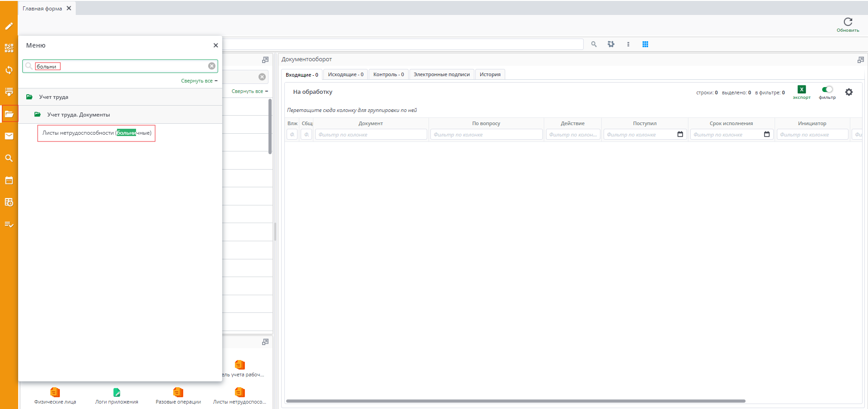Open grid settings gear icon
Screen dimensions: 868x409
point(848,92)
